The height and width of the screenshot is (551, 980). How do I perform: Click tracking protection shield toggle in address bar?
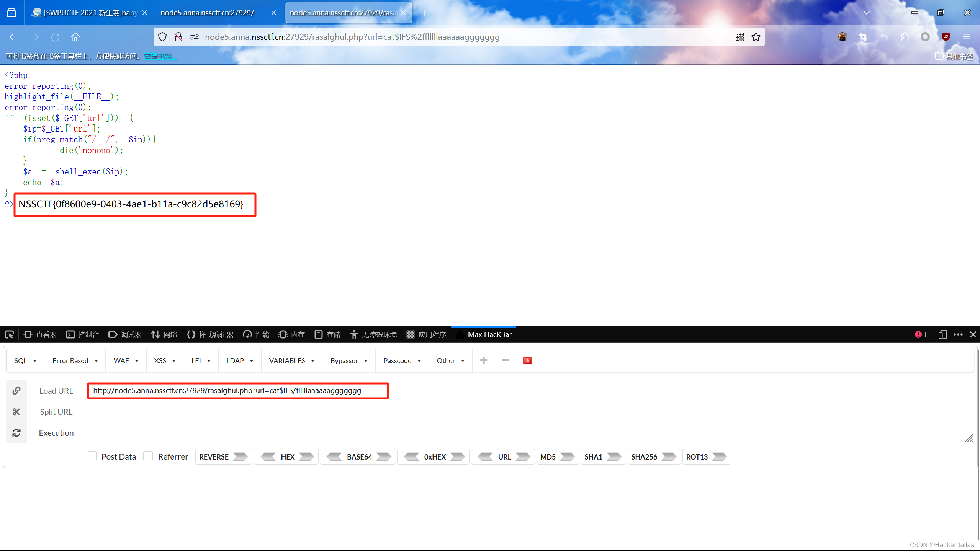click(162, 37)
